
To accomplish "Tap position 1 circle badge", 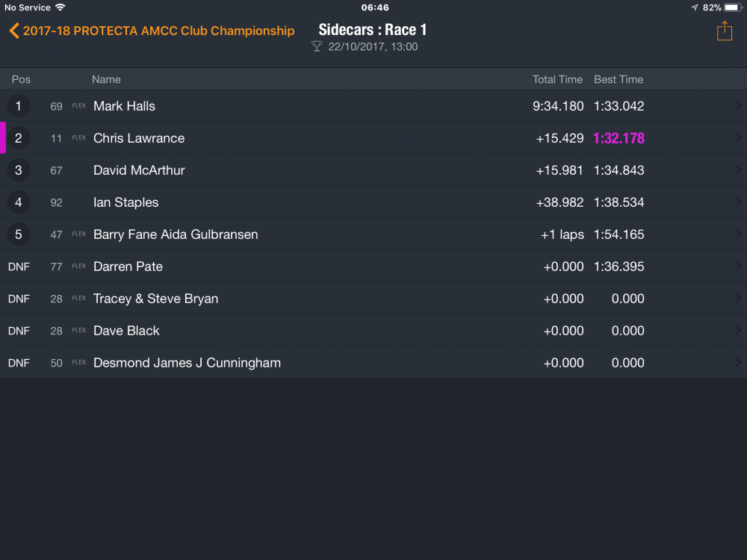I will [19, 106].
